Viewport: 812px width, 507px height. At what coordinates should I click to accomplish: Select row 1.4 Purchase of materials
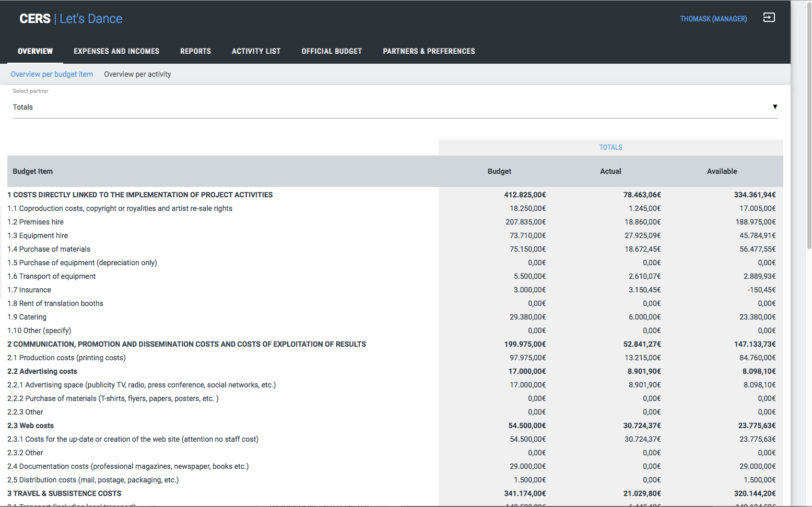coord(395,249)
